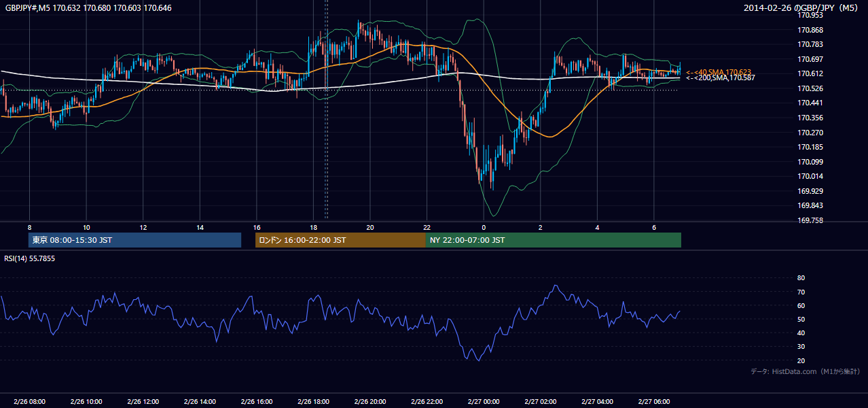This screenshot has height=408, width=868.
Task: Click price axis value 170.526
Action: (x=810, y=88)
